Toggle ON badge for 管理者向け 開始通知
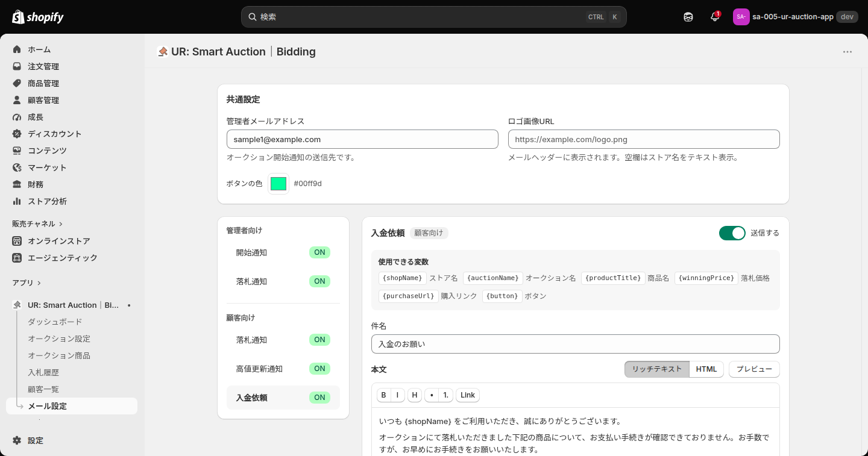Image resolution: width=868 pixels, height=456 pixels. click(x=319, y=252)
